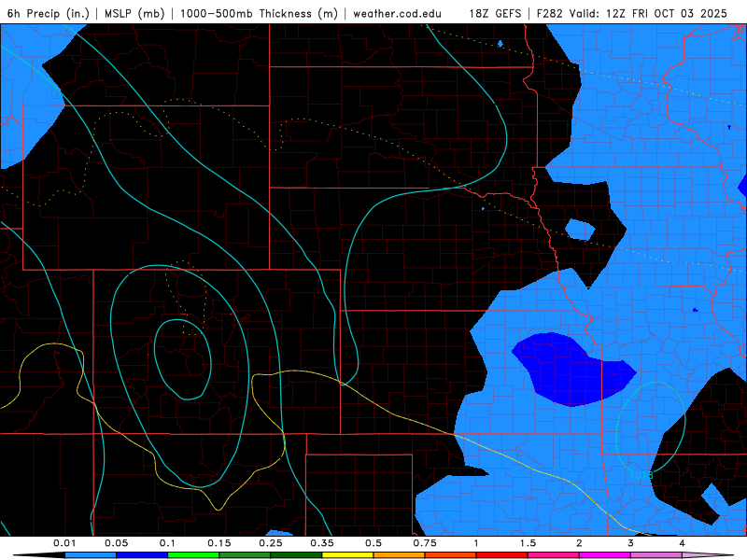
Task: Click the 'weather.cod.edu' site text
Action: [x=398, y=13]
